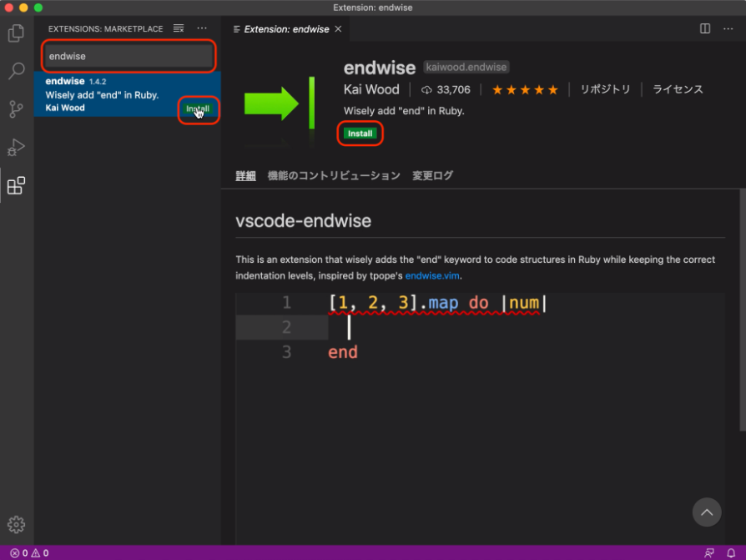Open the Search view in activity bar
This screenshot has width=746, height=560.
(16, 71)
